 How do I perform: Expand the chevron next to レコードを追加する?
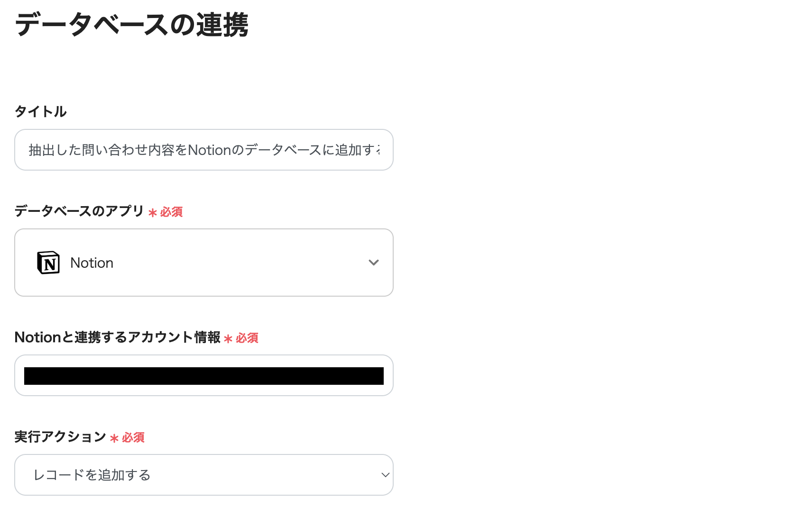[x=385, y=474]
